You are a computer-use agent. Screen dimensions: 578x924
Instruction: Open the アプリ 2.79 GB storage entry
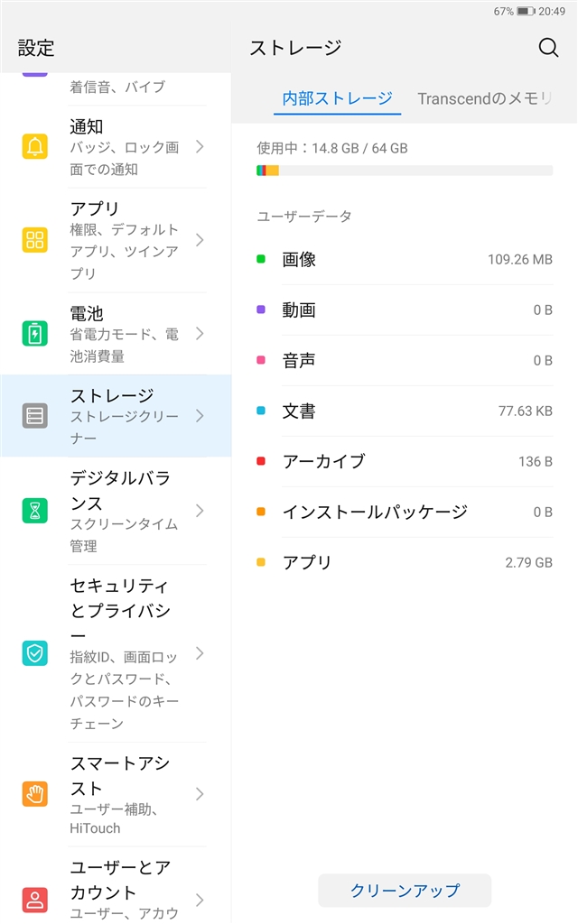[x=404, y=562]
